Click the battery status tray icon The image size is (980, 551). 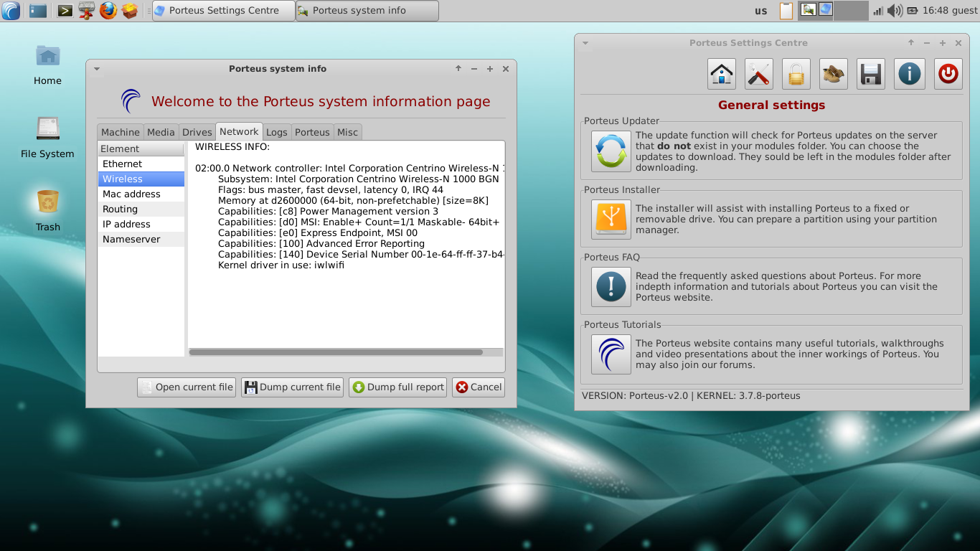tap(913, 11)
